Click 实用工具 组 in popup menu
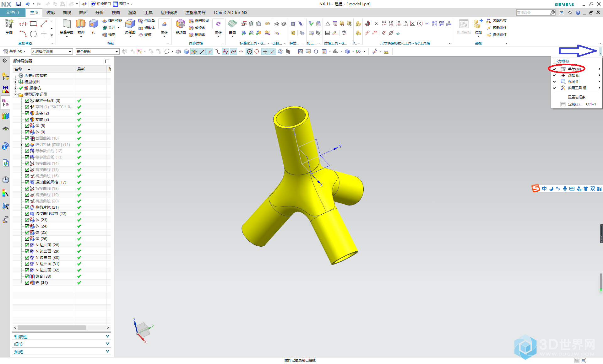Screen dimensions: 603x364 click(x=577, y=88)
